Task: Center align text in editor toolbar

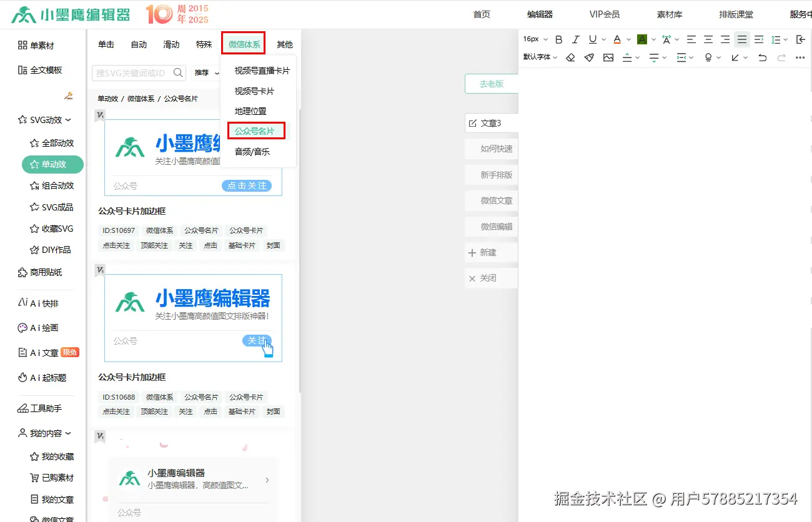Action: (708, 39)
